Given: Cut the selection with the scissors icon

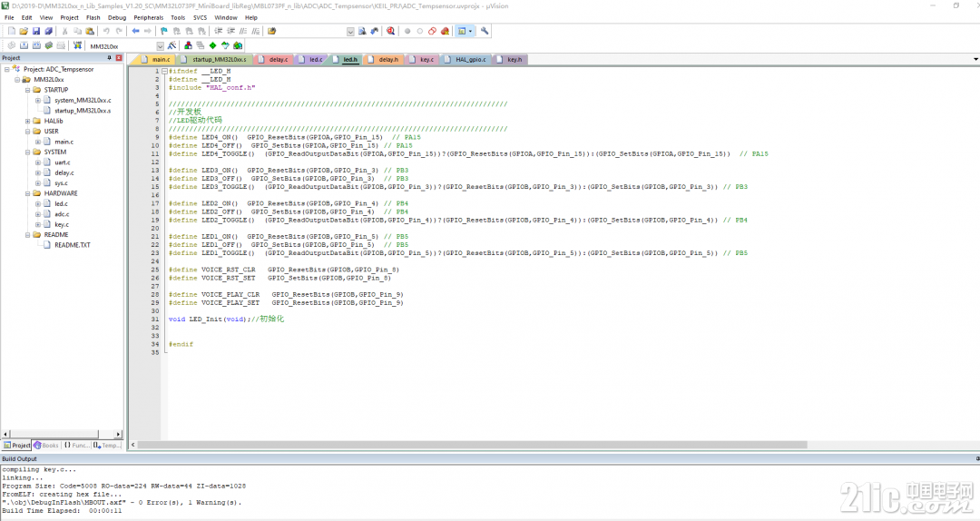Looking at the screenshot, I should (64, 31).
